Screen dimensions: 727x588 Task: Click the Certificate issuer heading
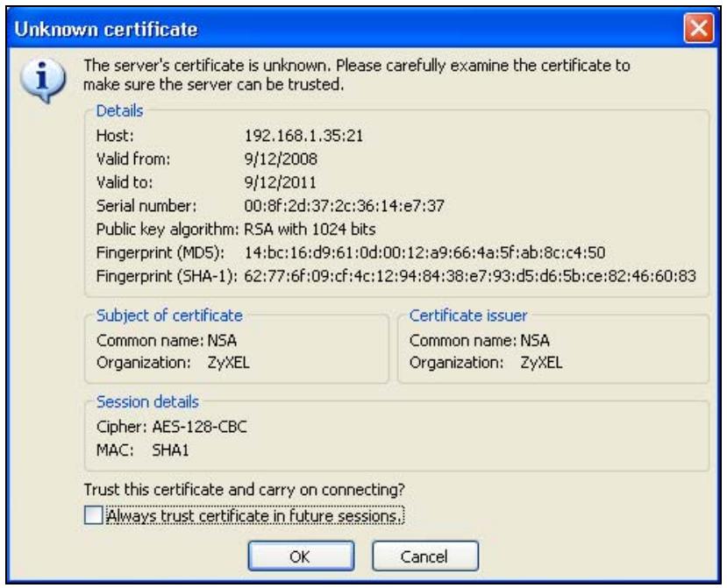click(468, 315)
